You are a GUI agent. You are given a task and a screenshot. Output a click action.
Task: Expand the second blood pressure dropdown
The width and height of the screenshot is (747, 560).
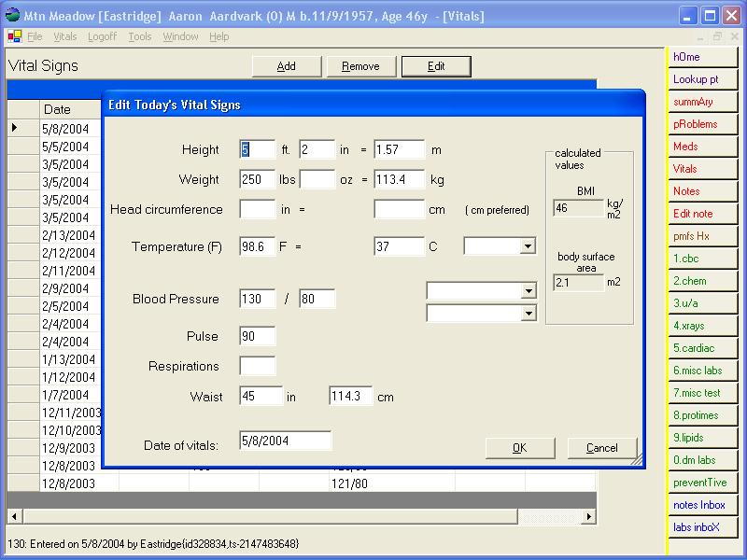(x=529, y=314)
